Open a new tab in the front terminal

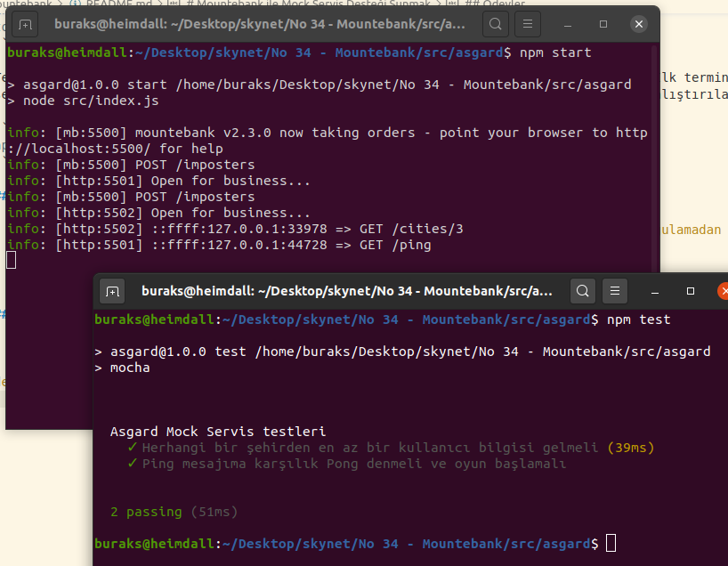113,291
